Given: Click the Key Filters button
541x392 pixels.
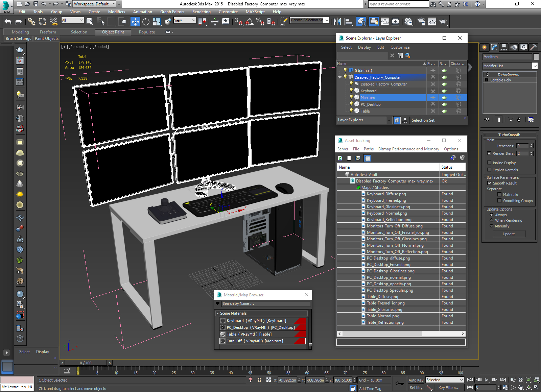Looking at the screenshot, I should pos(449,388).
